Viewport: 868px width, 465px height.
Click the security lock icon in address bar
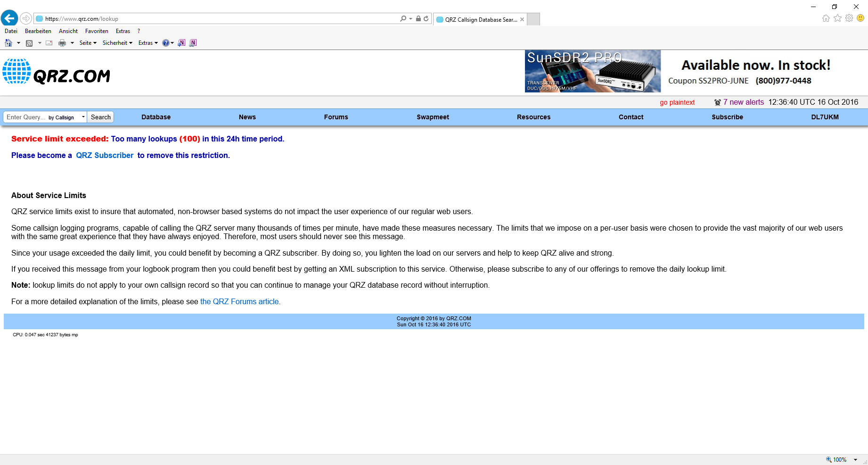pos(418,18)
